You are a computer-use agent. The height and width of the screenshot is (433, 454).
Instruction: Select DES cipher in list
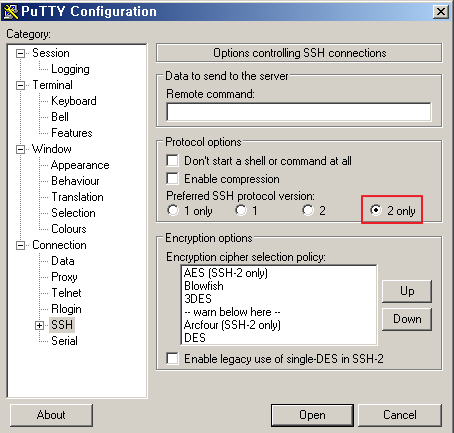[279, 338]
